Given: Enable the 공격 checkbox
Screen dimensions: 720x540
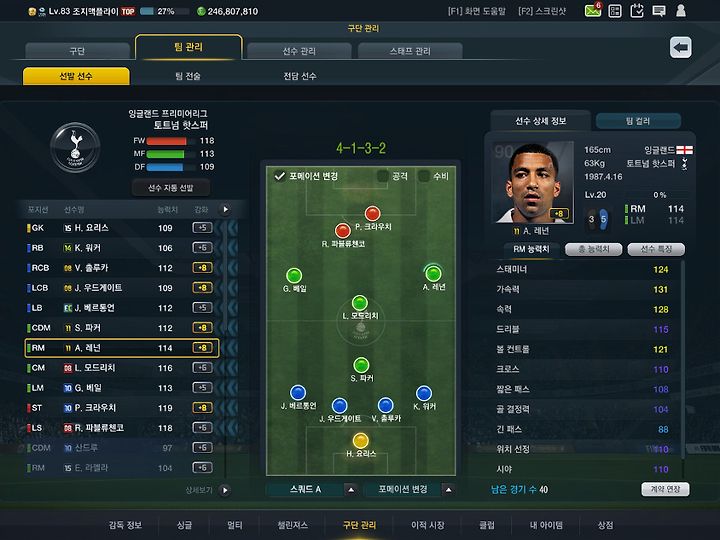Looking at the screenshot, I should (382, 176).
